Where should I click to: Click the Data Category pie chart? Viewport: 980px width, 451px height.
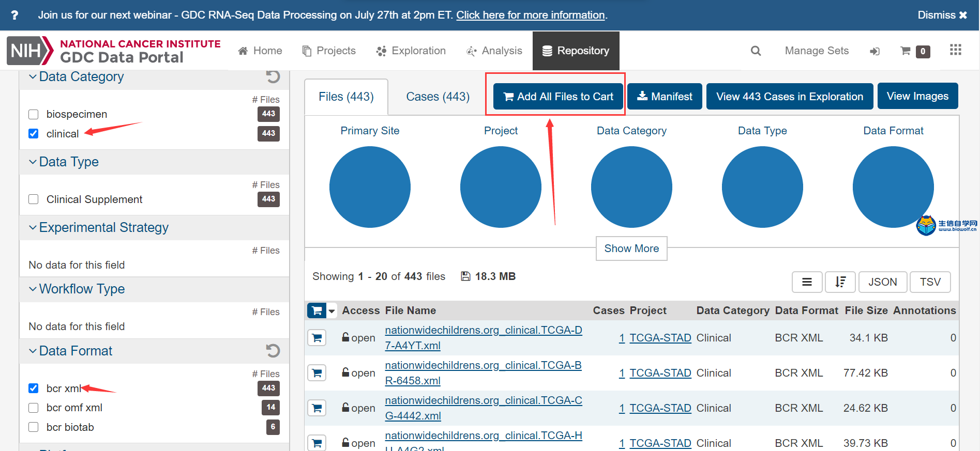pyautogui.click(x=631, y=187)
